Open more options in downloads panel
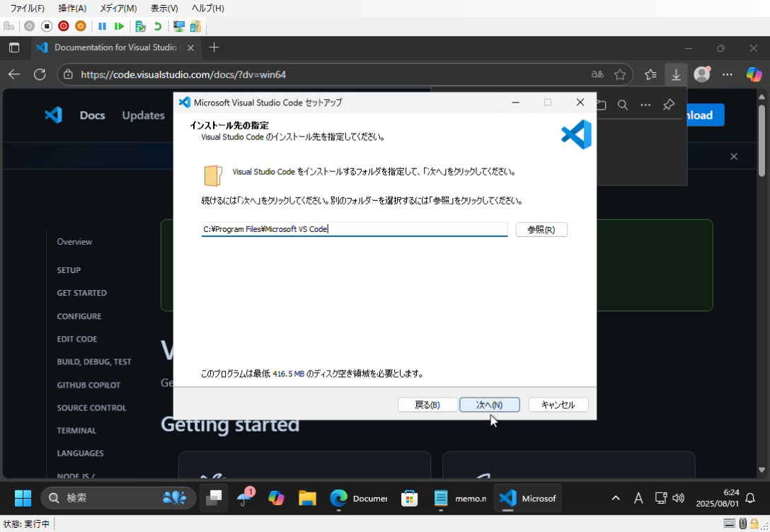This screenshot has width=770, height=532. point(645,105)
